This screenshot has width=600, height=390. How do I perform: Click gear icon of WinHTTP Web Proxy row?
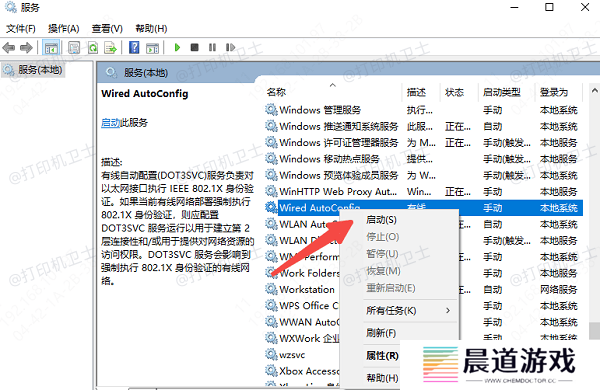(x=271, y=191)
